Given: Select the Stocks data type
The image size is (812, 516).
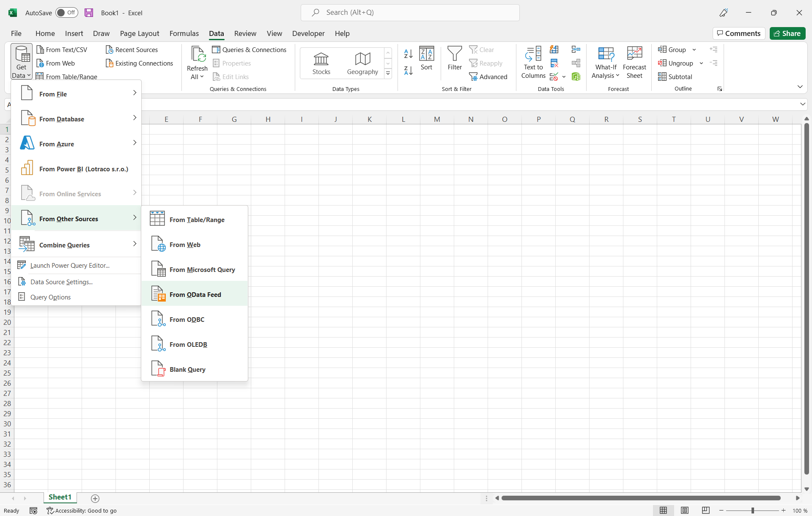Looking at the screenshot, I should (x=321, y=63).
